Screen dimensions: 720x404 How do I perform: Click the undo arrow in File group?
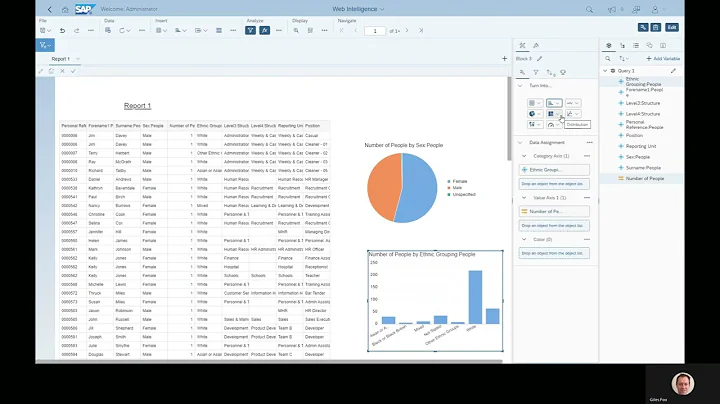point(62,30)
